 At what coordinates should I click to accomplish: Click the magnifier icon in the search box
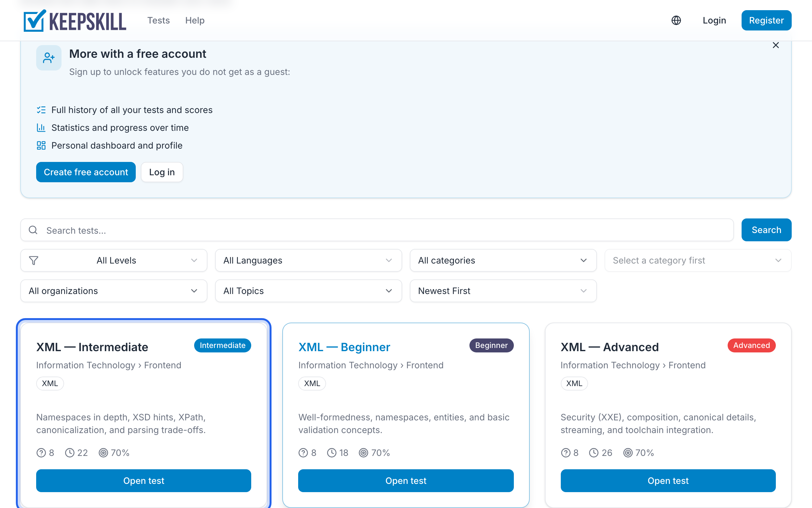(x=33, y=230)
